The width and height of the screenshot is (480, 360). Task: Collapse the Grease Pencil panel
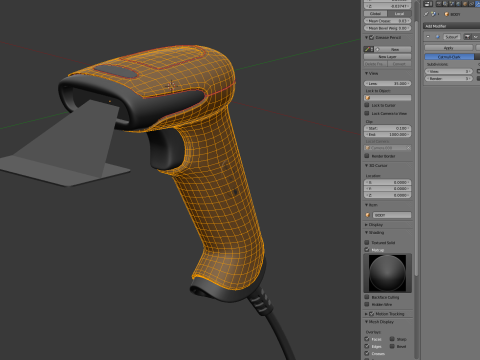(x=366, y=38)
